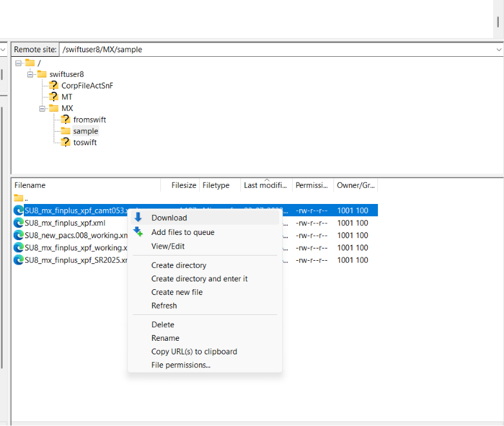Viewport: 504px width, 426px height.
Task: Select View/Edit menu entry
Action: click(x=205, y=246)
